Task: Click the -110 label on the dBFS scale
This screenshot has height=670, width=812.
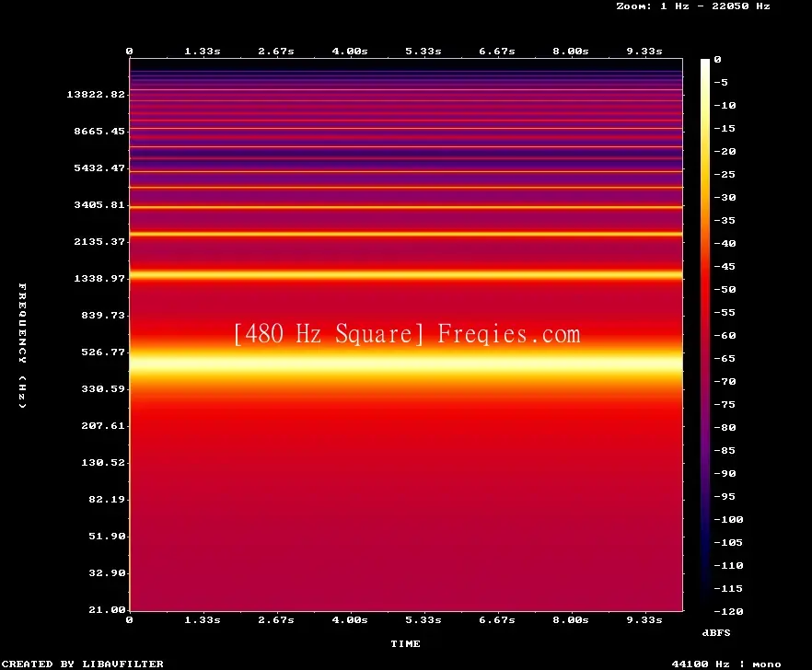Action: tap(728, 565)
